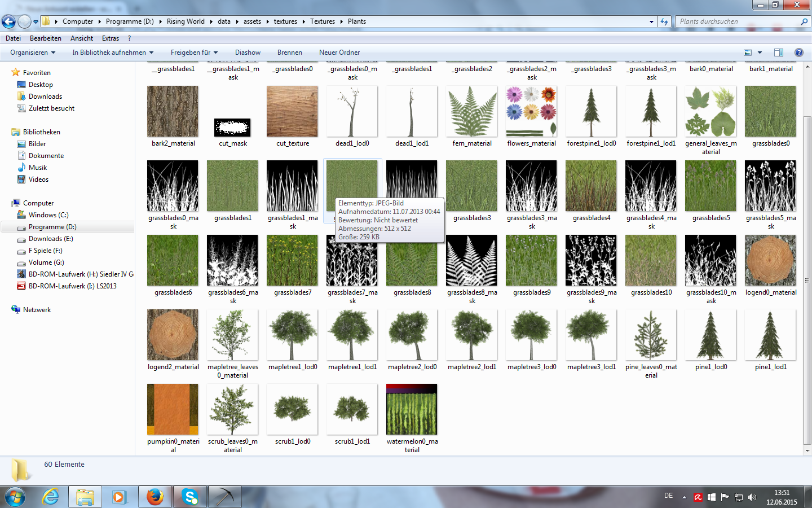Select the watermelon0_material thumbnail

pos(412,410)
